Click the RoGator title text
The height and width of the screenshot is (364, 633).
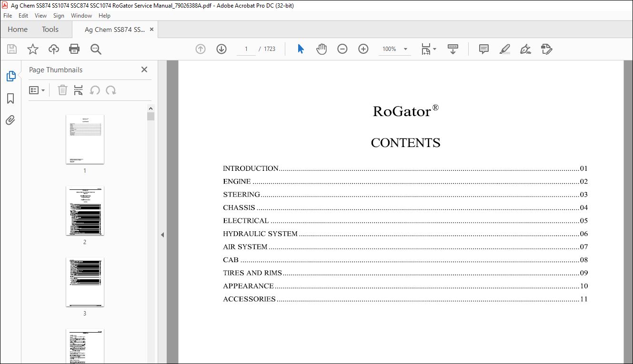(405, 111)
